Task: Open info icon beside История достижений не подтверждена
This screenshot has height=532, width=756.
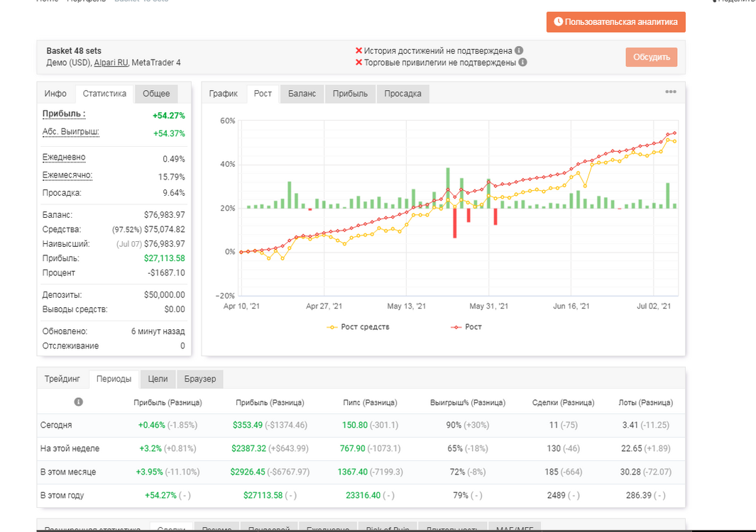Action: point(519,50)
